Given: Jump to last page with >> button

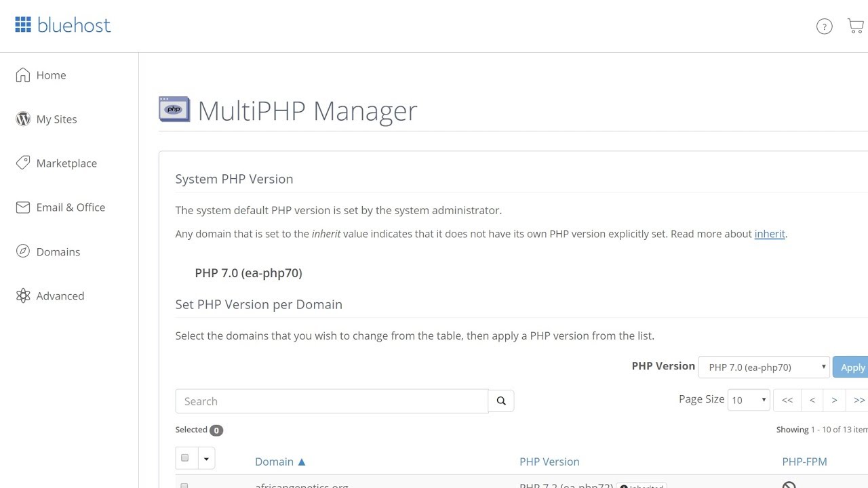Looking at the screenshot, I should tap(859, 400).
